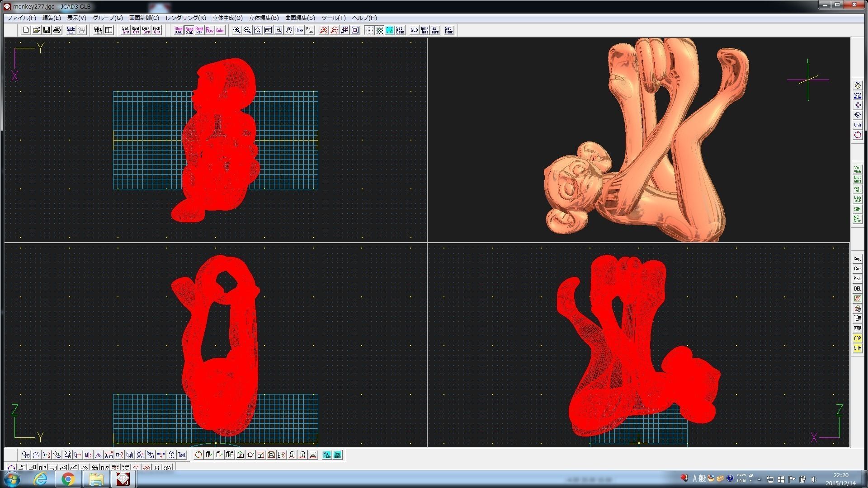Click the SIM. sidebar button
This screenshot has height=488, width=868.
click(x=857, y=209)
